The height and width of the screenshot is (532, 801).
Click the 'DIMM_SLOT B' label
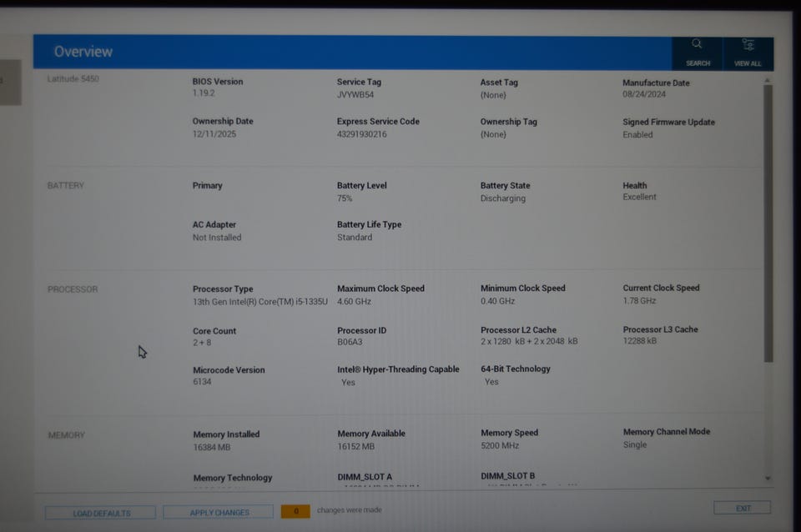pyautogui.click(x=508, y=476)
